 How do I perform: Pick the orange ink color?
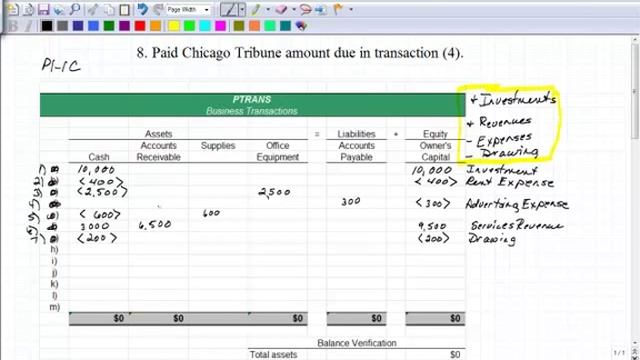(156, 26)
